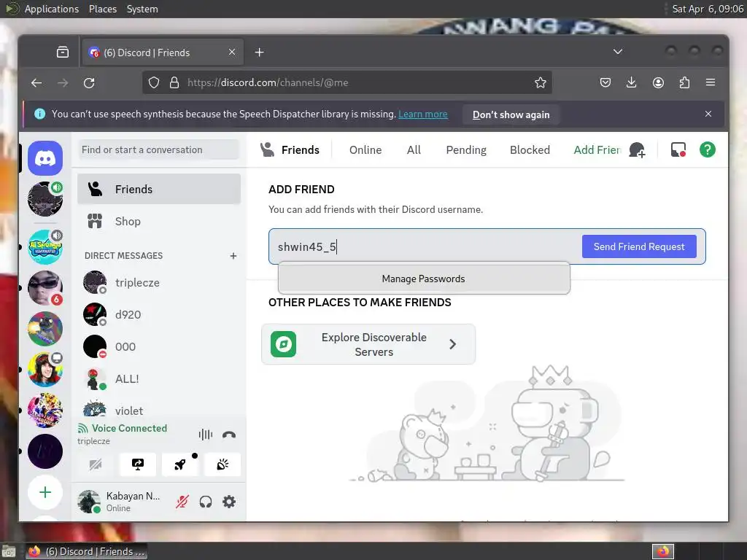Viewport: 747px width, 560px height.
Task: Open server with green speaker badge
Action: (45, 199)
